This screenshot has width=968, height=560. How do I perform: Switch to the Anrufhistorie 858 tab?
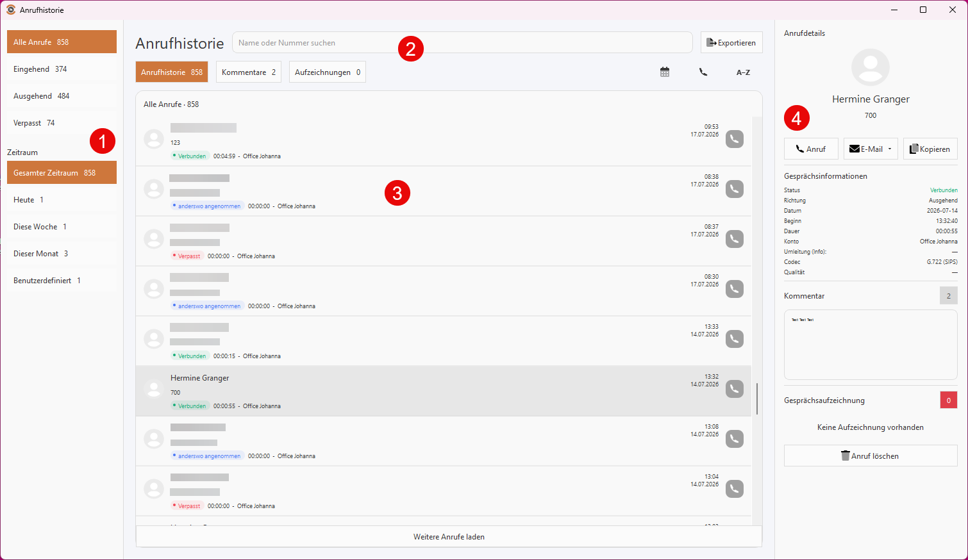172,72
